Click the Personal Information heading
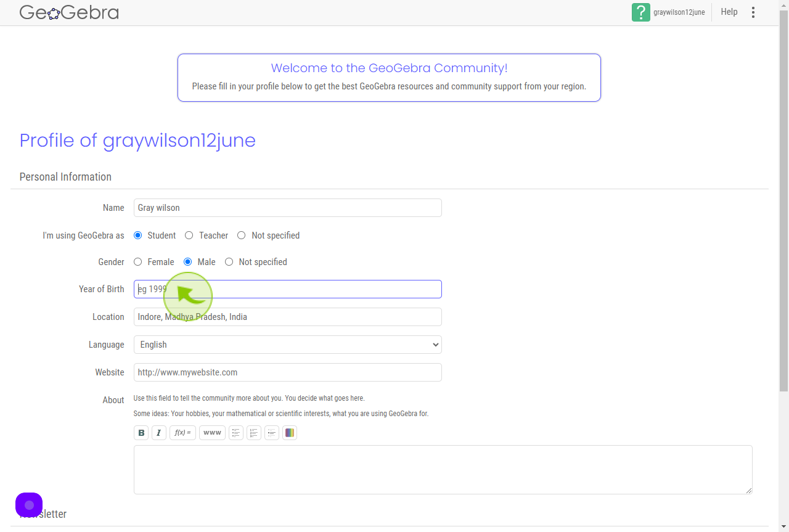789x532 pixels. click(65, 177)
